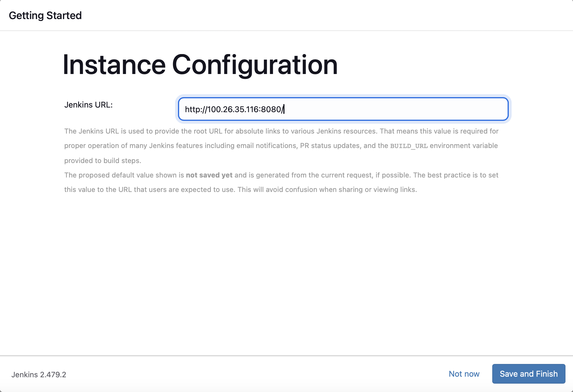573x392 pixels.
Task: Click the Jenkins 2.479.2 version text
Action: click(x=39, y=374)
